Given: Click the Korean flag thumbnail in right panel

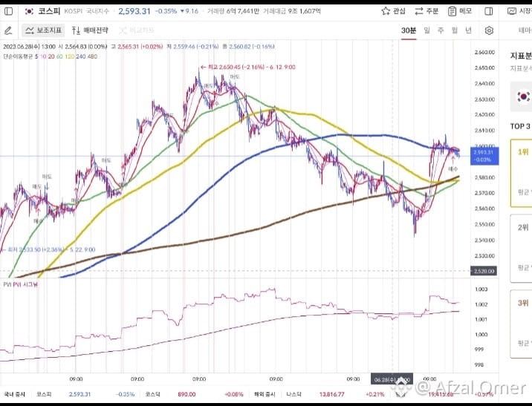Looking at the screenshot, I should click(x=523, y=96).
